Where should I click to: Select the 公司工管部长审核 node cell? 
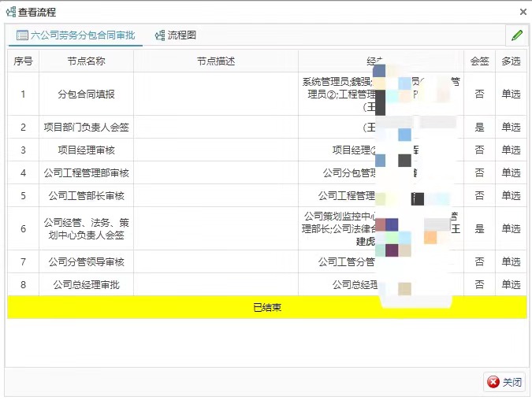pos(86,195)
